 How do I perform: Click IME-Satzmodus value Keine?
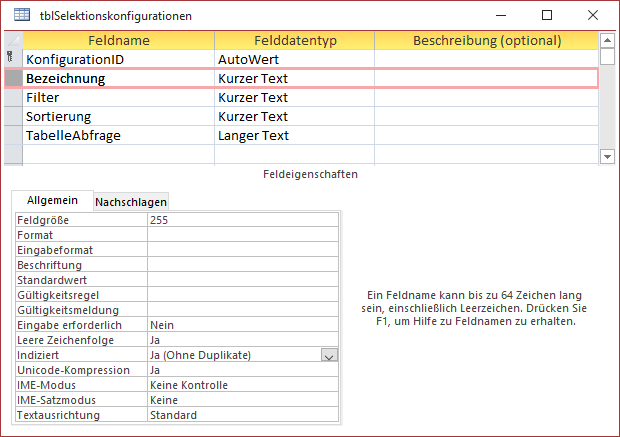click(243, 400)
